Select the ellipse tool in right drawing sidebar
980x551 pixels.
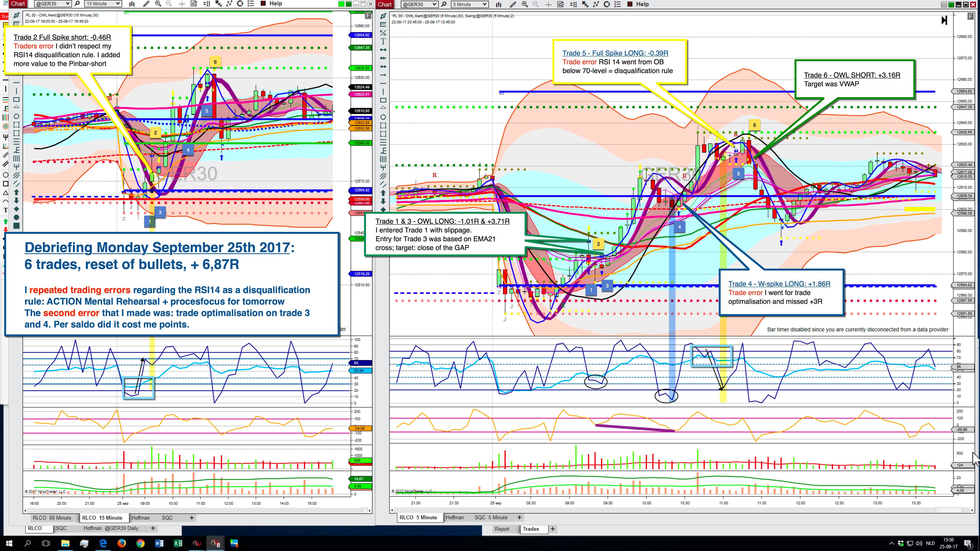[383, 117]
